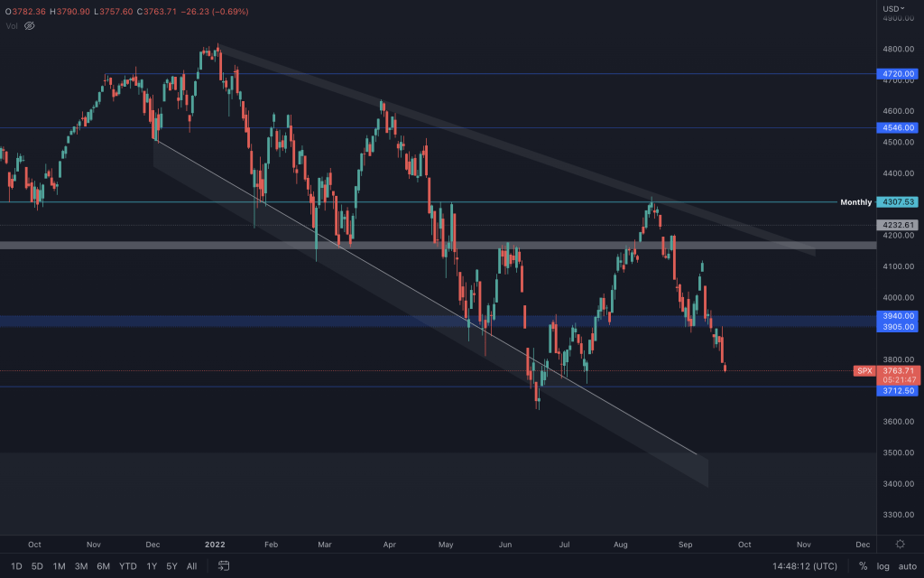The height and width of the screenshot is (578, 924).
Task: Select the 4546.00 price line label
Action: (897, 127)
